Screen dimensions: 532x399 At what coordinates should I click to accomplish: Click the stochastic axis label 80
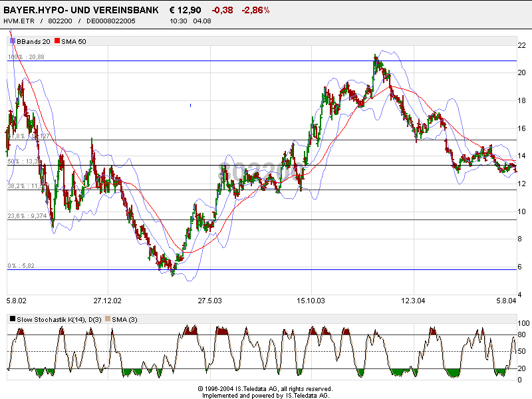521,334
